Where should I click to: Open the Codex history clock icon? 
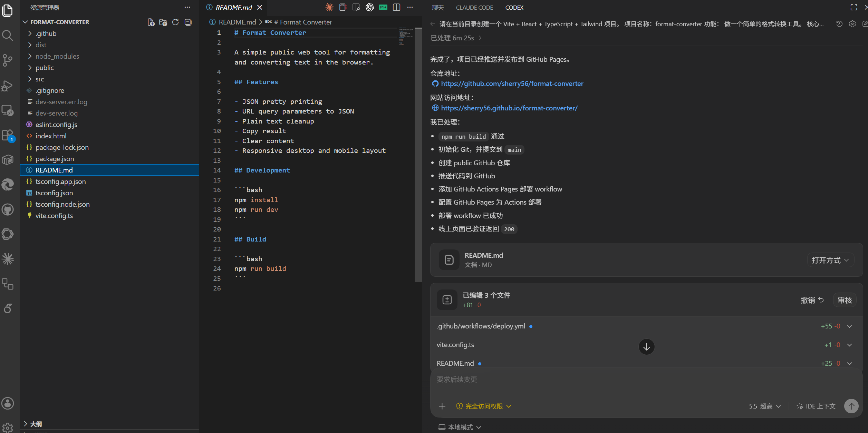pos(839,24)
